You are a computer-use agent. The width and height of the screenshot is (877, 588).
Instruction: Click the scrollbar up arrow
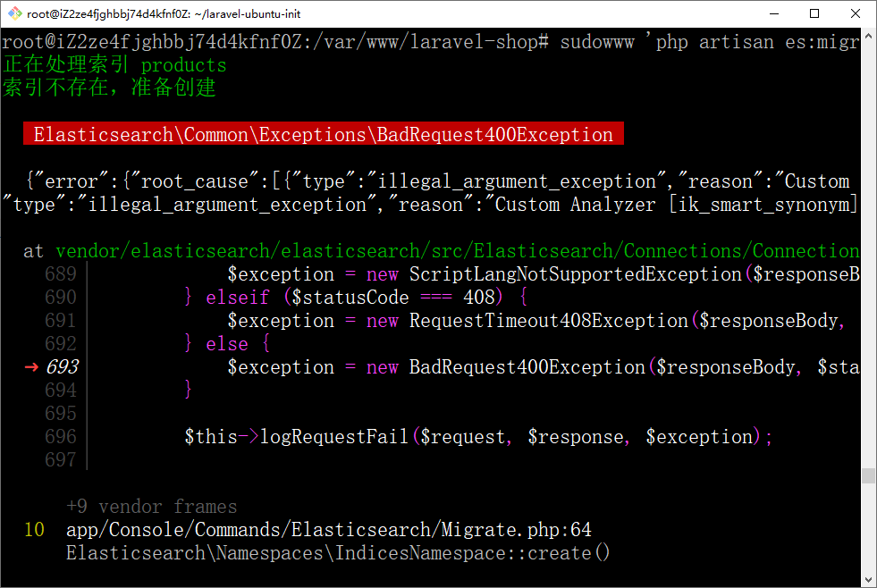click(x=869, y=35)
